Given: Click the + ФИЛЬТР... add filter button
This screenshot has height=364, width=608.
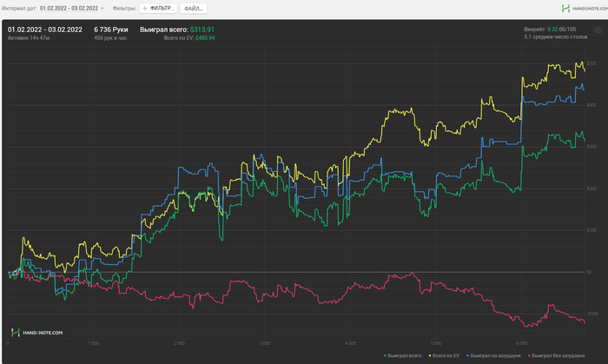Looking at the screenshot, I should [158, 8].
